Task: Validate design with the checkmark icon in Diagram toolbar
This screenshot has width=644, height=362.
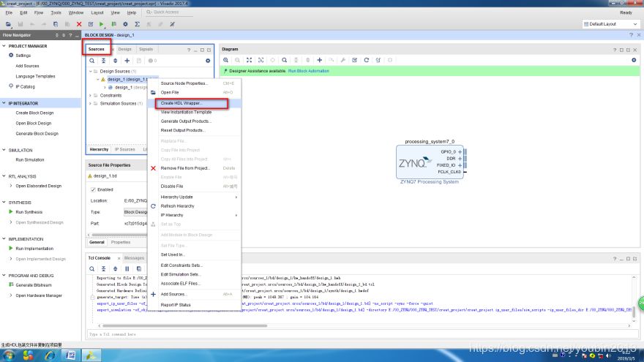Action: 354,60
